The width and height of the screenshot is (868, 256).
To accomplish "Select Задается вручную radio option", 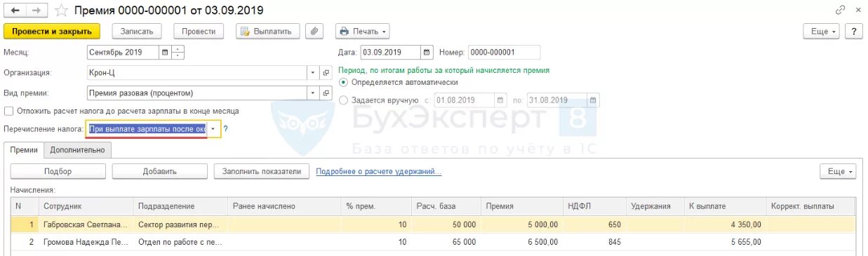I will tap(343, 100).
